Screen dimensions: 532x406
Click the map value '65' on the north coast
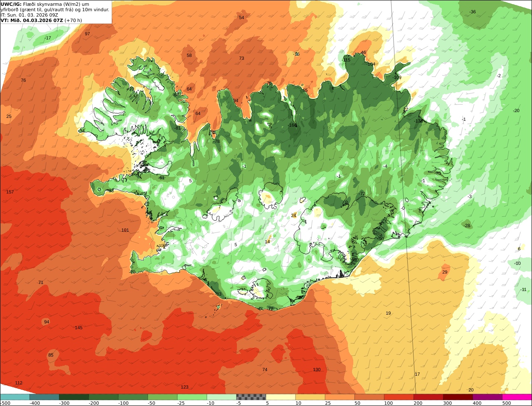coord(305,90)
